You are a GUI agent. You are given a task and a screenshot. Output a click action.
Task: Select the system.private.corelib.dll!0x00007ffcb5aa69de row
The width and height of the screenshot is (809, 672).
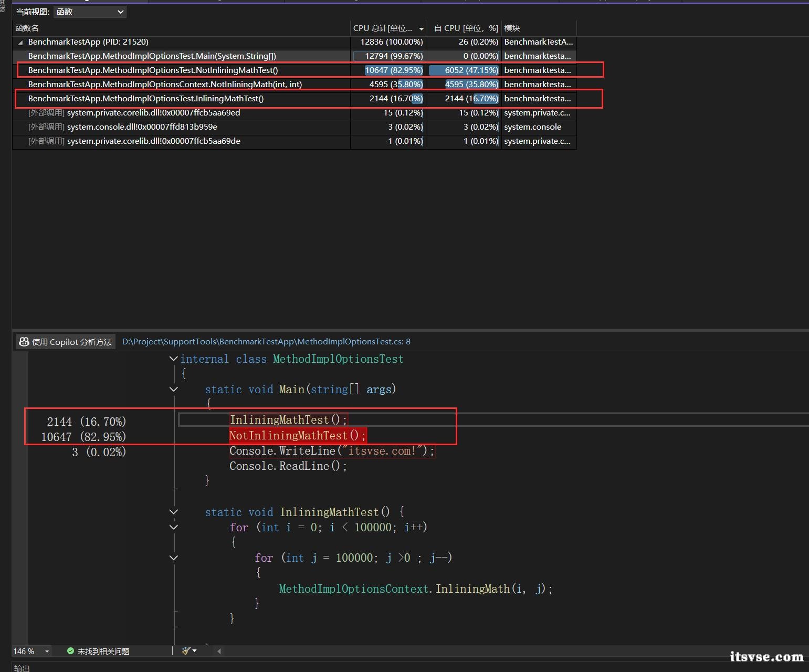tap(295, 141)
